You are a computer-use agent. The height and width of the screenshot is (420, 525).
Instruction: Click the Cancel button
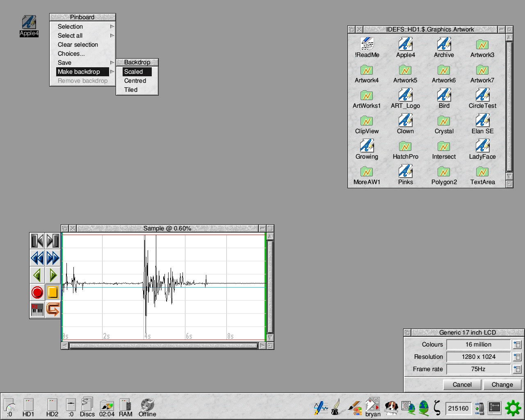tap(462, 385)
